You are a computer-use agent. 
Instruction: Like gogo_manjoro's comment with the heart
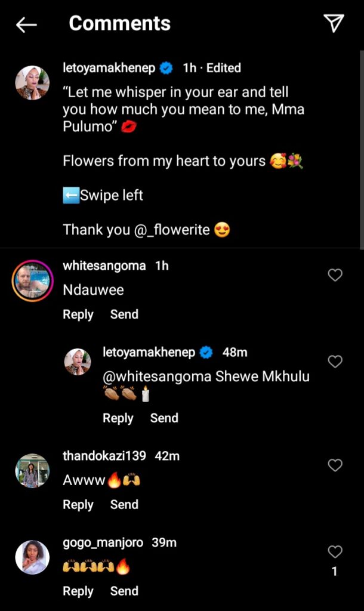pos(335,552)
